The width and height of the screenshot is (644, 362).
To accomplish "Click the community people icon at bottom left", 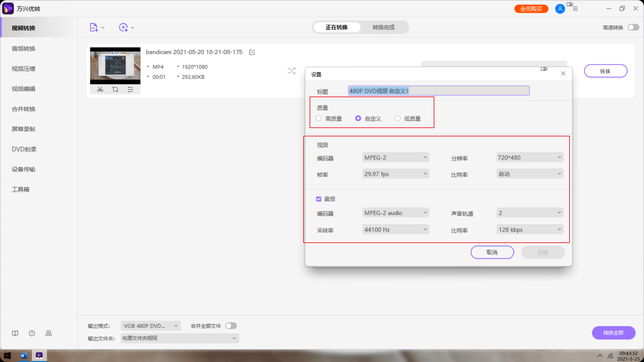I will click(x=49, y=333).
